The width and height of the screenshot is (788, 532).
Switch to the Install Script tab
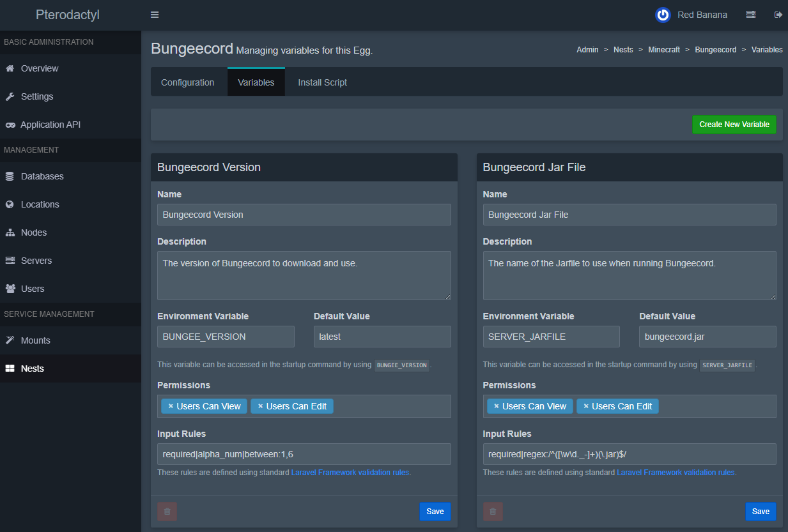tap(323, 82)
